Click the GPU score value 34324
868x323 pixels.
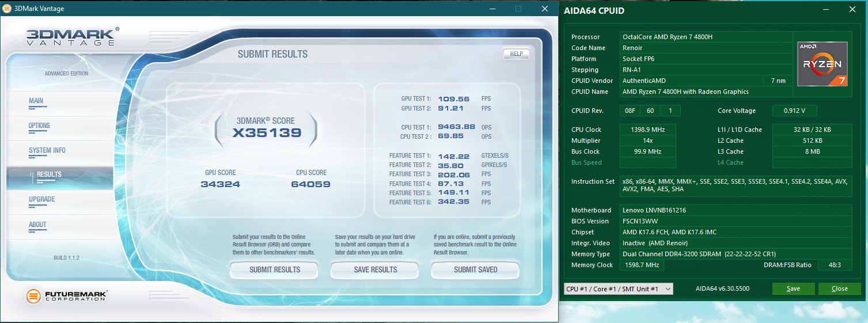coord(220,184)
